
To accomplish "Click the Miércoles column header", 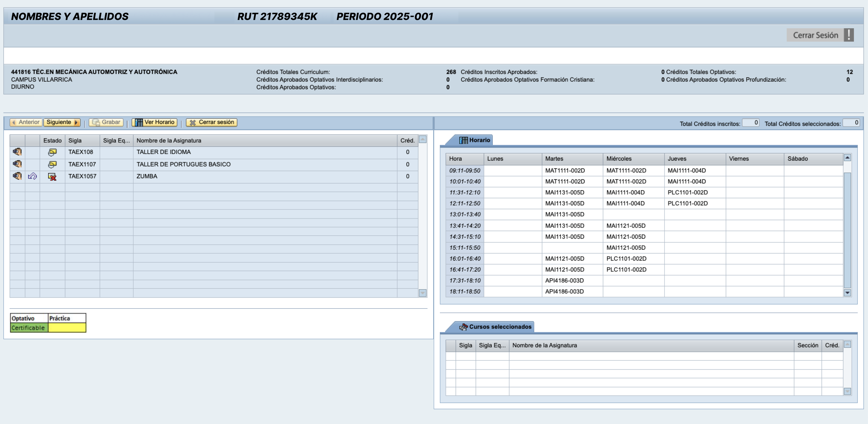I will pos(634,159).
